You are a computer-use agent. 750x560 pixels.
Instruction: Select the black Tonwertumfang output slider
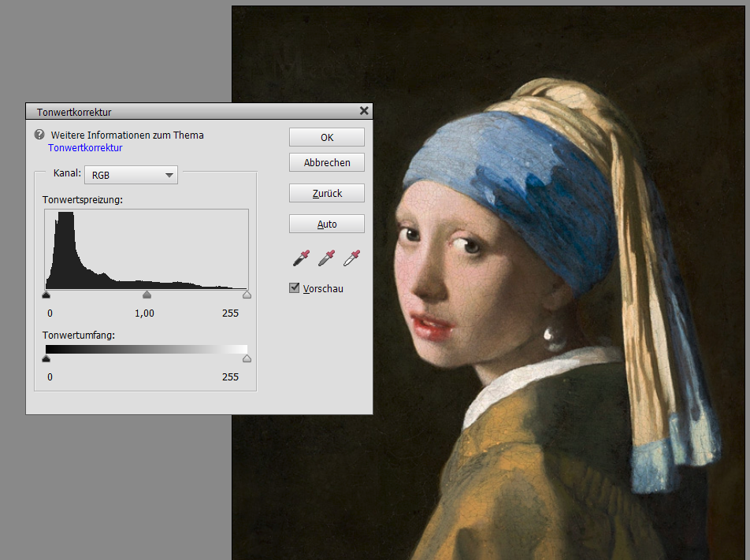pos(46,358)
